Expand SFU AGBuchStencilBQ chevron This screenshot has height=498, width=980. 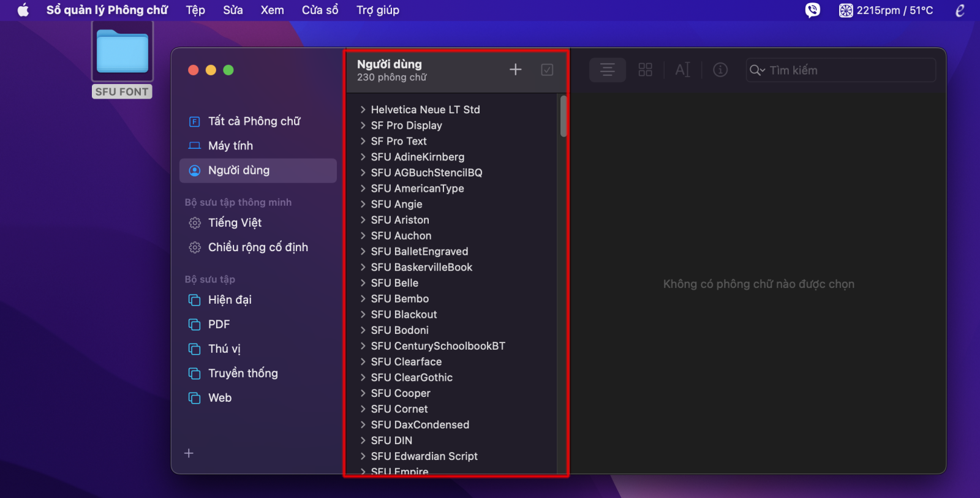point(363,173)
